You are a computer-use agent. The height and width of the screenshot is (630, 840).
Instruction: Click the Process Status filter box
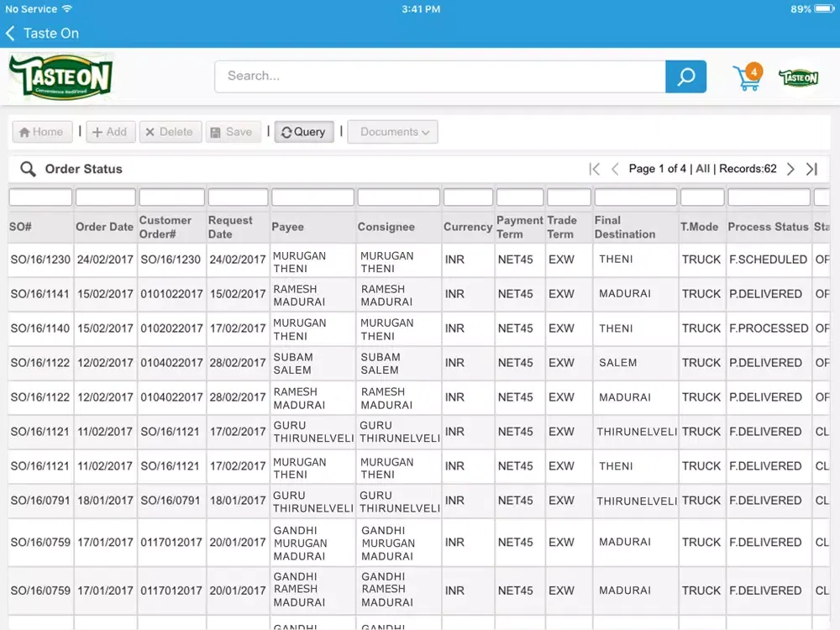click(769, 197)
